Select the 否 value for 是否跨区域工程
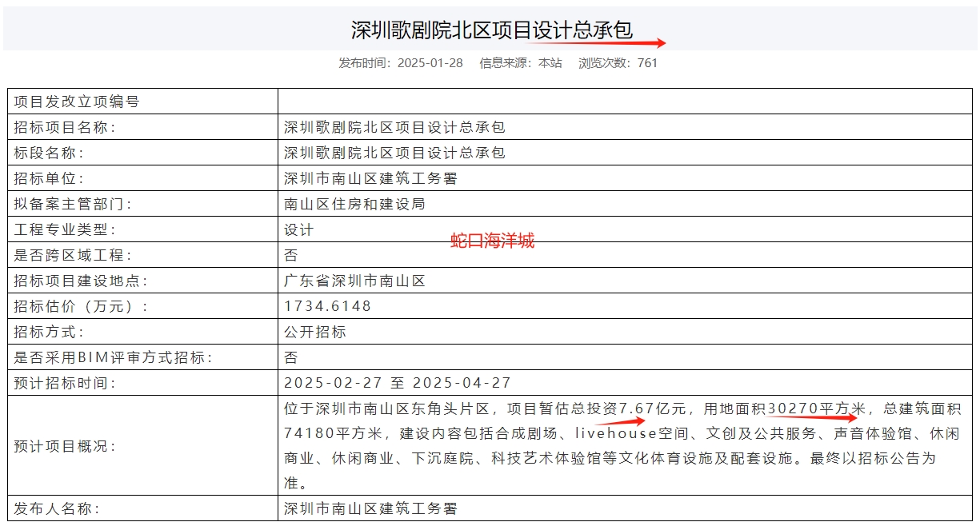This screenshot has width=980, height=526. point(291,255)
